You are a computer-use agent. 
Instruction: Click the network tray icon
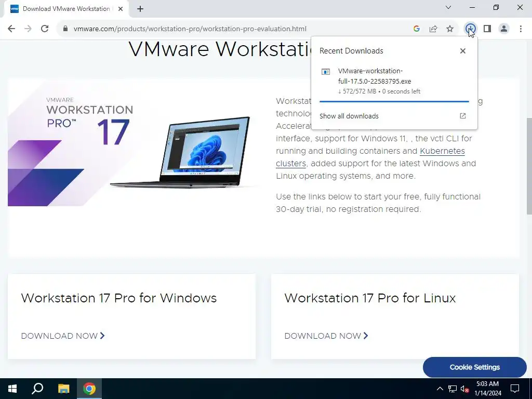click(453, 389)
